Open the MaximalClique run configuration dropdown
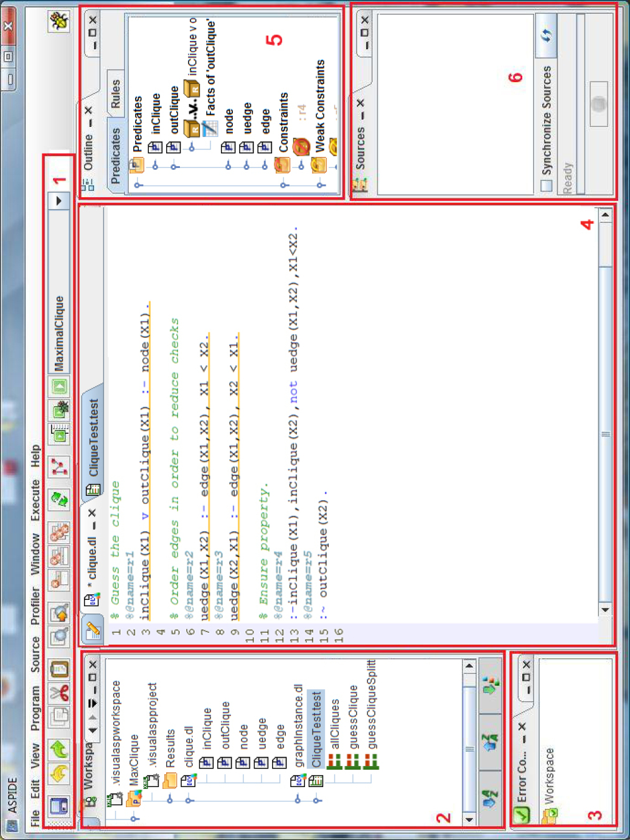630x840 pixels. pos(59,200)
